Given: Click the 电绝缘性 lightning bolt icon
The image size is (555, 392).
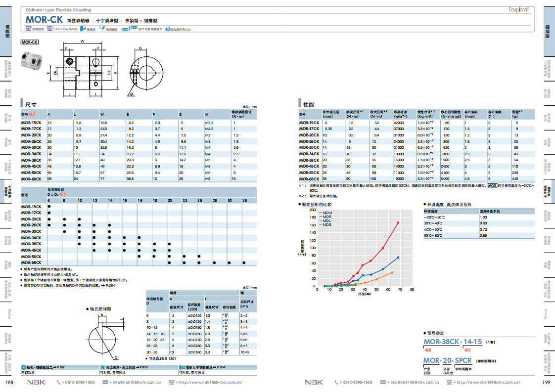Looking at the screenshot, I should coord(101,28).
